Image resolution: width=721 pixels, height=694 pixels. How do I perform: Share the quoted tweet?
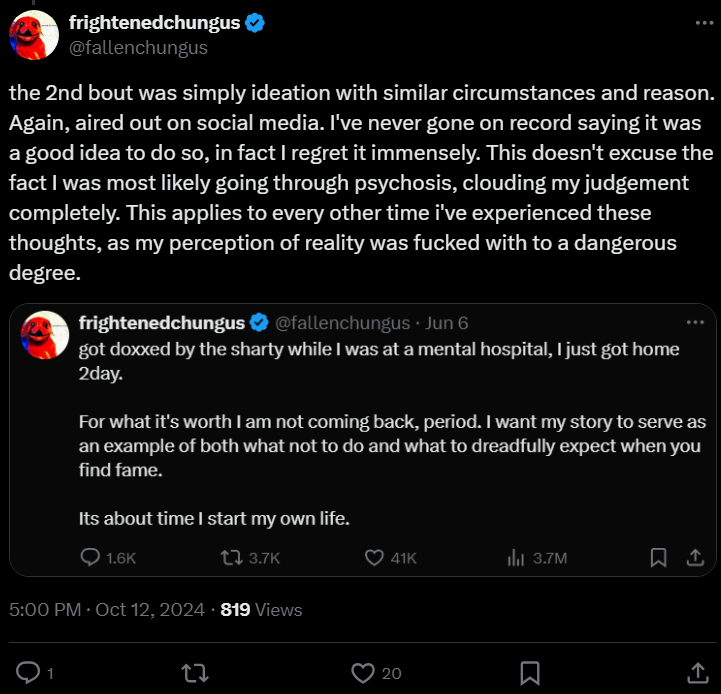693,557
